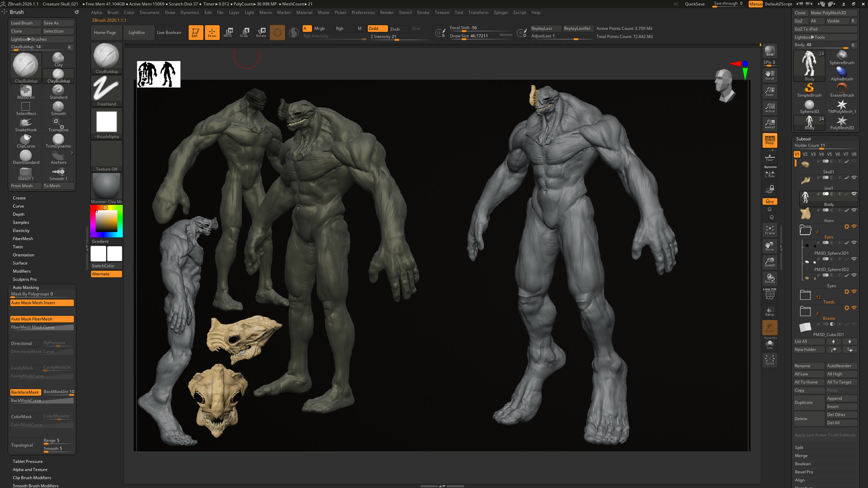
Task: Select the SnakeHook brush
Action: 26,125
